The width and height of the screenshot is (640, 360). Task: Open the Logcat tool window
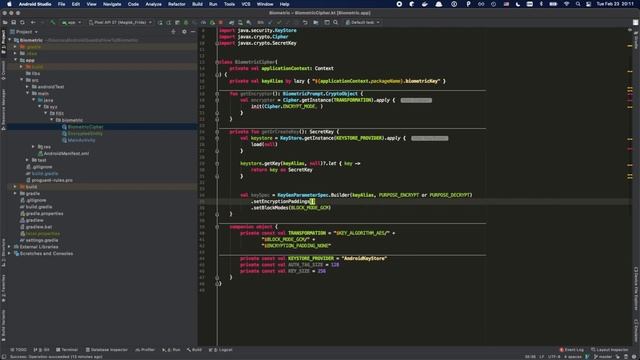[220, 350]
